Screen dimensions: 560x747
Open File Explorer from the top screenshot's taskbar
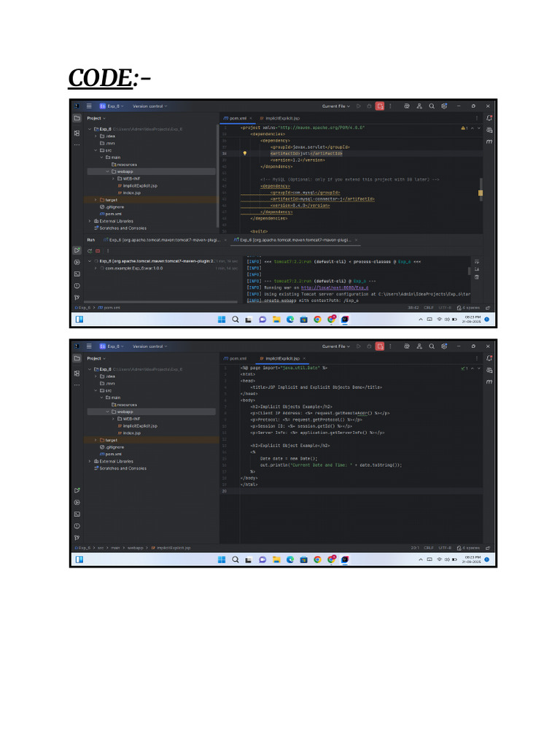[x=276, y=320]
